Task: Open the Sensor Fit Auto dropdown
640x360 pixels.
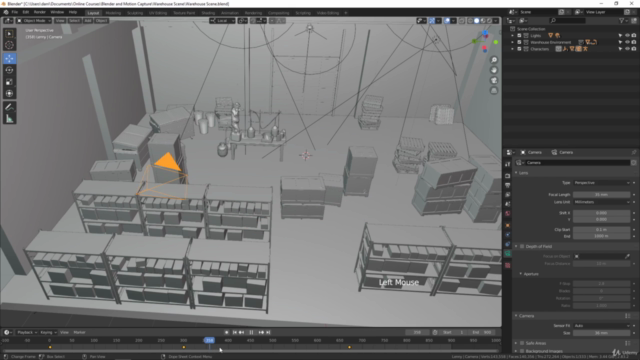Action: (602, 326)
